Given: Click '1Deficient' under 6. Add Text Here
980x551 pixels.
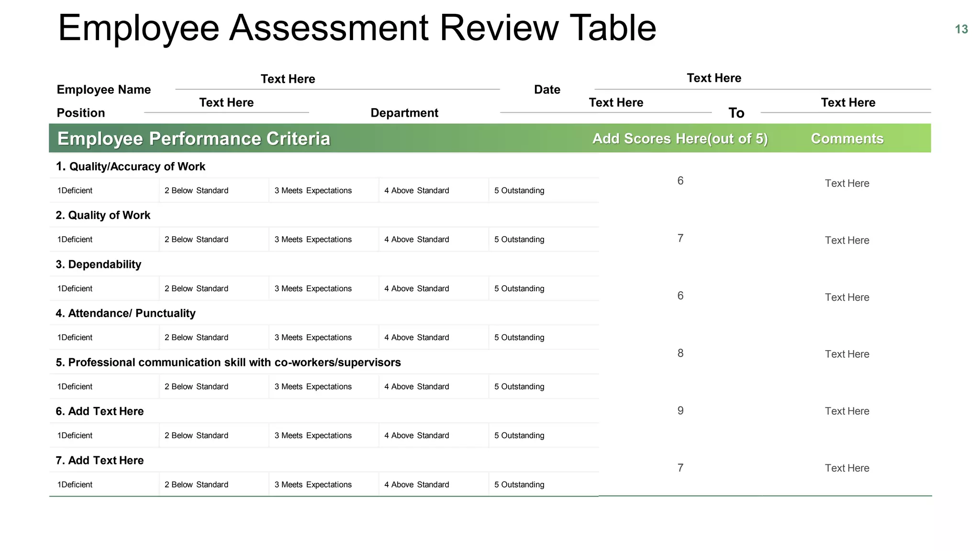Looking at the screenshot, I should point(75,436).
